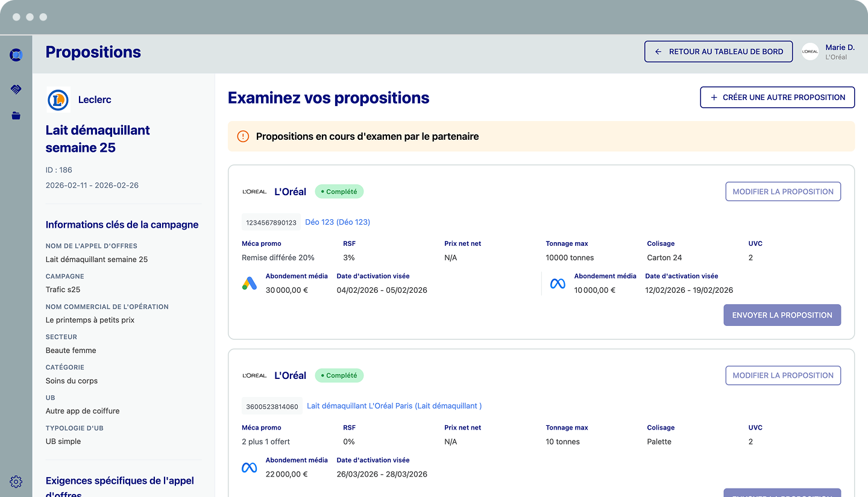868x497 pixels.
Task: Click the Palette colisage value
Action: pyautogui.click(x=659, y=442)
